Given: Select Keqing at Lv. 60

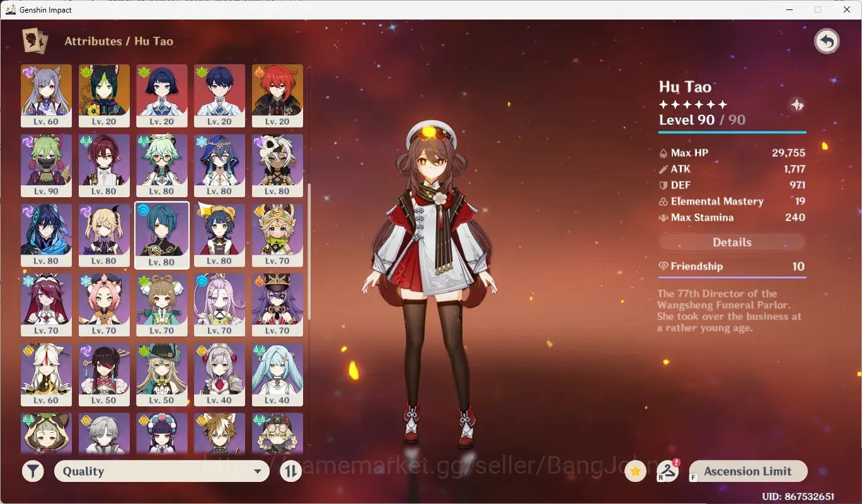Looking at the screenshot, I should click(46, 96).
